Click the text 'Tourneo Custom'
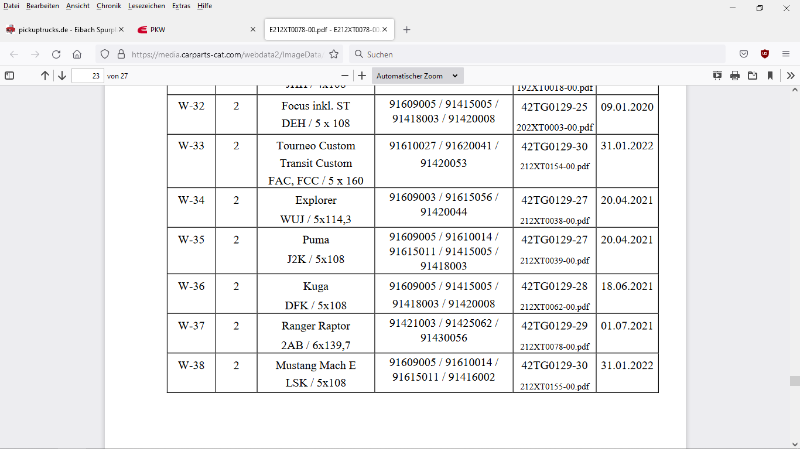Screen dimensions: 800x449 pyautogui.click(x=316, y=145)
